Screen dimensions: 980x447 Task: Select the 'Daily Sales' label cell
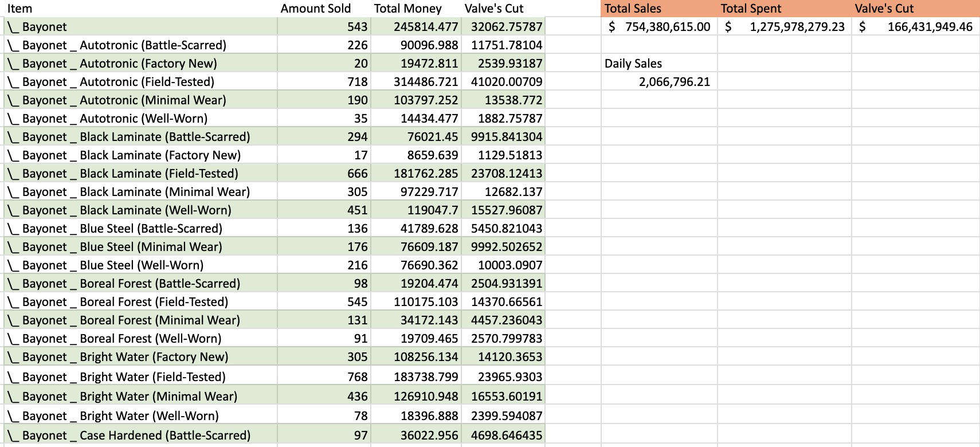633,64
